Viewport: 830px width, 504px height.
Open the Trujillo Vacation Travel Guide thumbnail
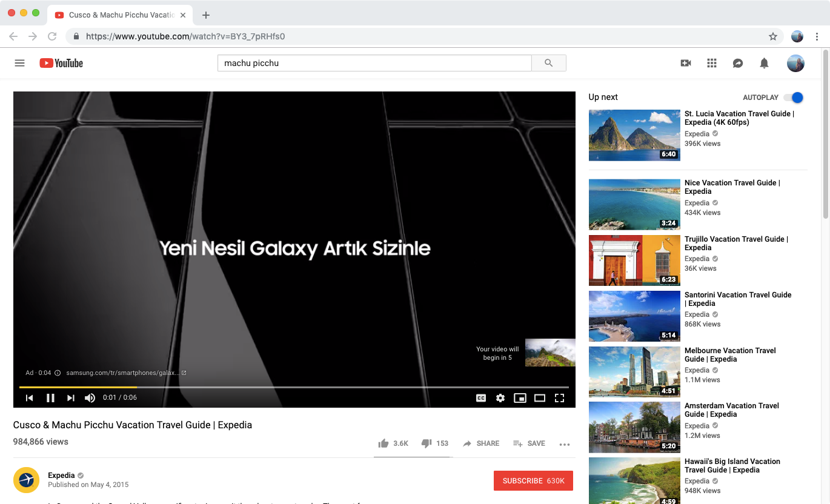click(x=634, y=260)
